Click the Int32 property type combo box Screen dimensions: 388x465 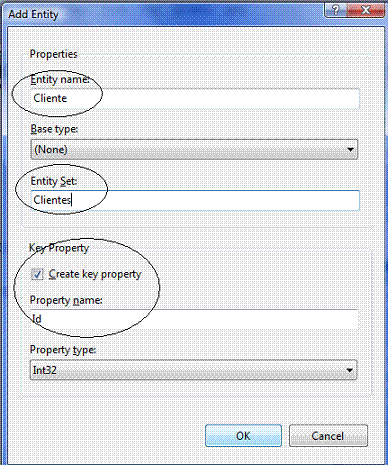click(194, 370)
